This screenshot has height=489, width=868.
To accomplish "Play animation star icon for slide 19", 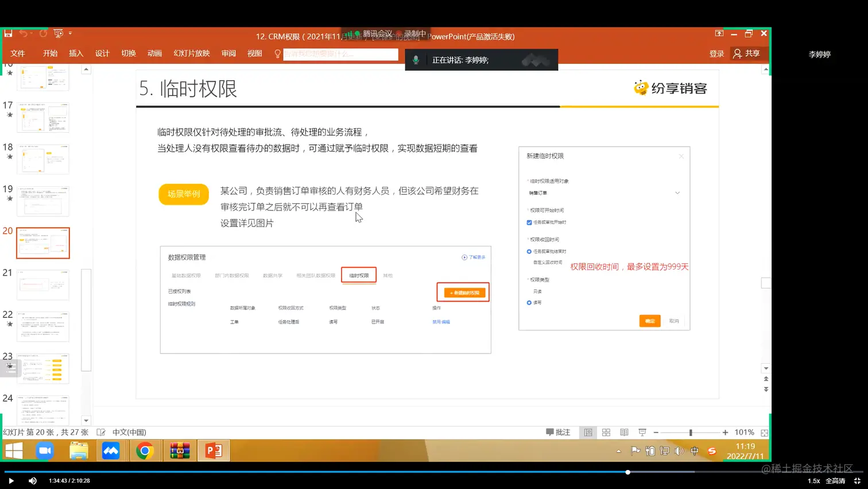I will click(x=10, y=198).
